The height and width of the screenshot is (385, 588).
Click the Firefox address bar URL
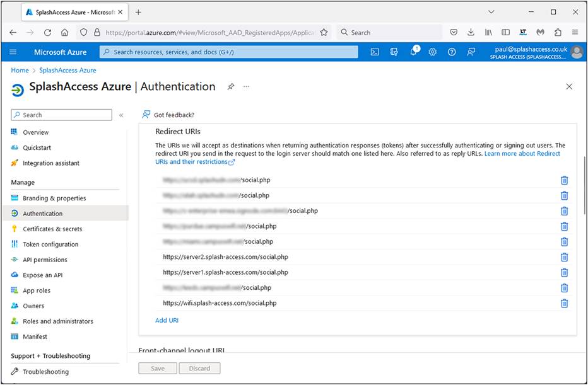[x=210, y=33]
